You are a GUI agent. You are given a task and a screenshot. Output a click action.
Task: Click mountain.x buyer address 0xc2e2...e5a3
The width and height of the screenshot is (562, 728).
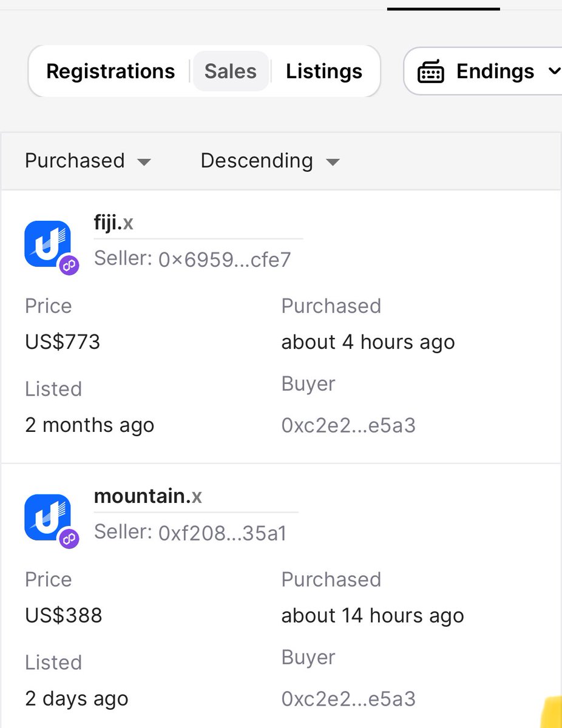348,699
